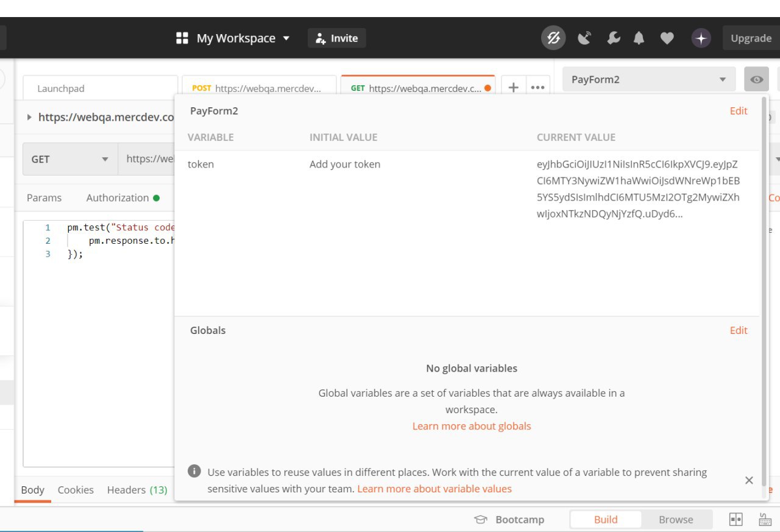Dismiss the variables info banner
The width and height of the screenshot is (780, 532).
[749, 480]
